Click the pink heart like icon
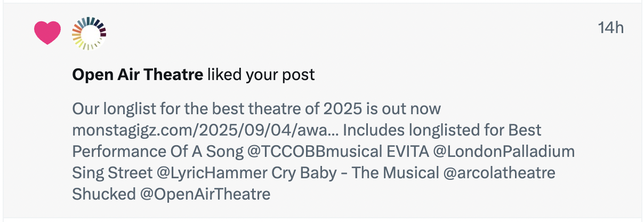 [x=47, y=33]
